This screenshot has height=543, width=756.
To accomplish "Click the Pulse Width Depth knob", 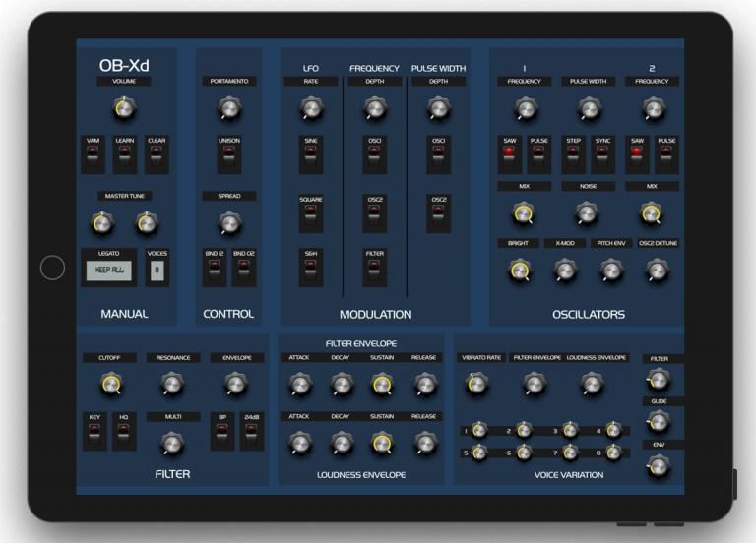I will 438,108.
